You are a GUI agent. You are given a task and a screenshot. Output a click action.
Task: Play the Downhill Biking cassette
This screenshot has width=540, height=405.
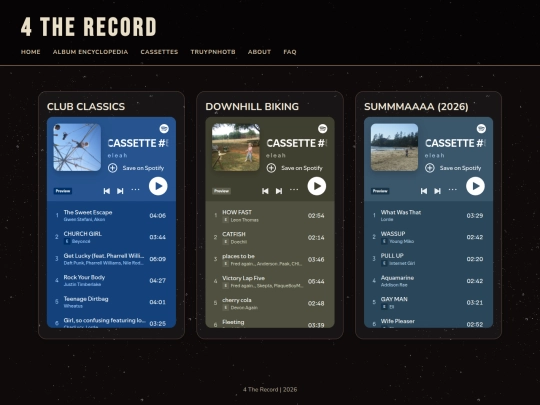pos(316,186)
